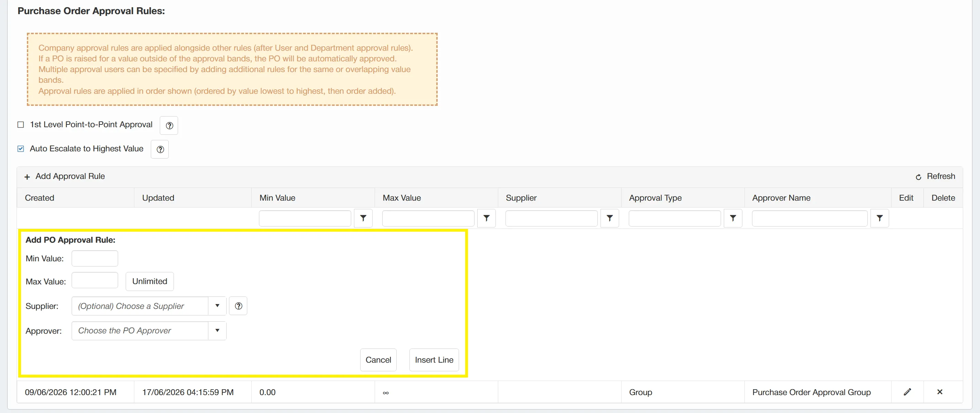Expand the Supplier dropdown arrow
Image resolution: width=980 pixels, height=413 pixels.
[x=217, y=306]
